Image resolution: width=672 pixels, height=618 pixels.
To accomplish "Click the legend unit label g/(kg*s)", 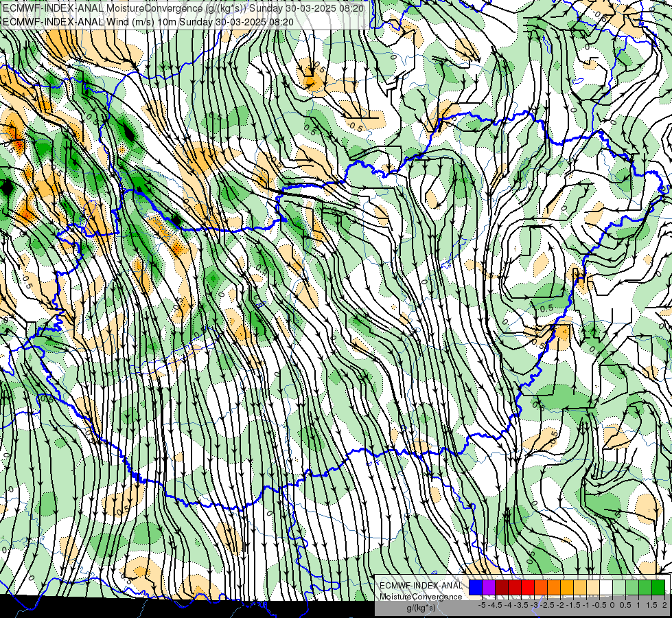I will coord(421,608).
